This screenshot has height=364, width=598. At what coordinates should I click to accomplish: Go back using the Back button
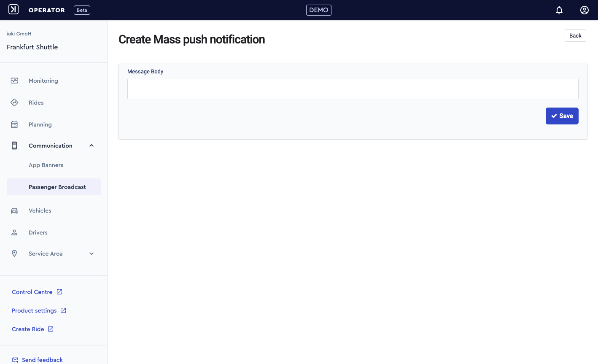click(575, 35)
